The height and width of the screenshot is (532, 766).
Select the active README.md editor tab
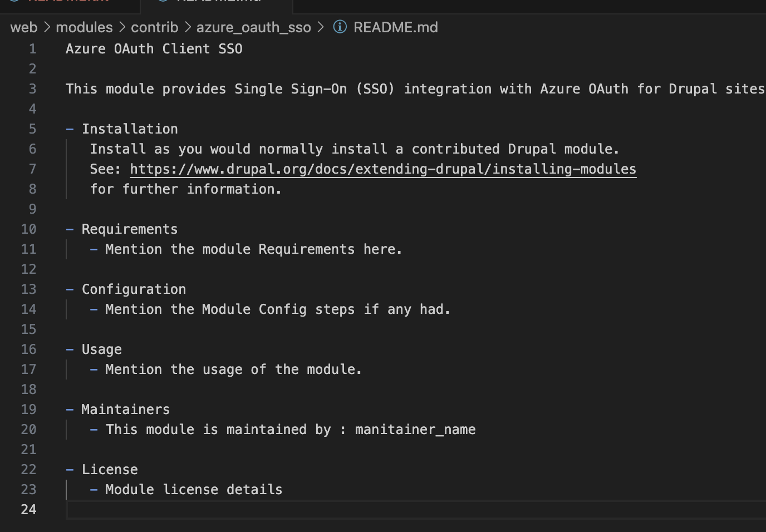(217, 3)
